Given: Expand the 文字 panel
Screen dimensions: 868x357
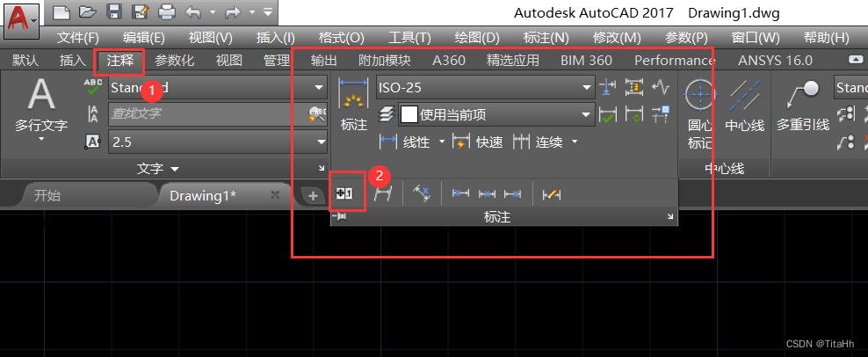Looking at the screenshot, I should [158, 168].
